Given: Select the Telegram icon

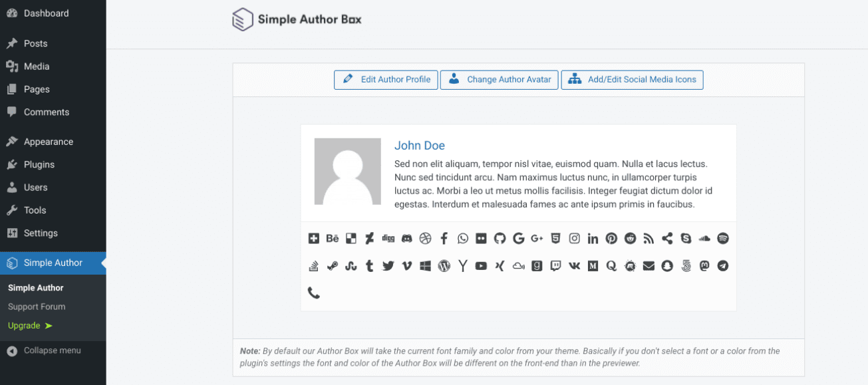Looking at the screenshot, I should point(723,265).
